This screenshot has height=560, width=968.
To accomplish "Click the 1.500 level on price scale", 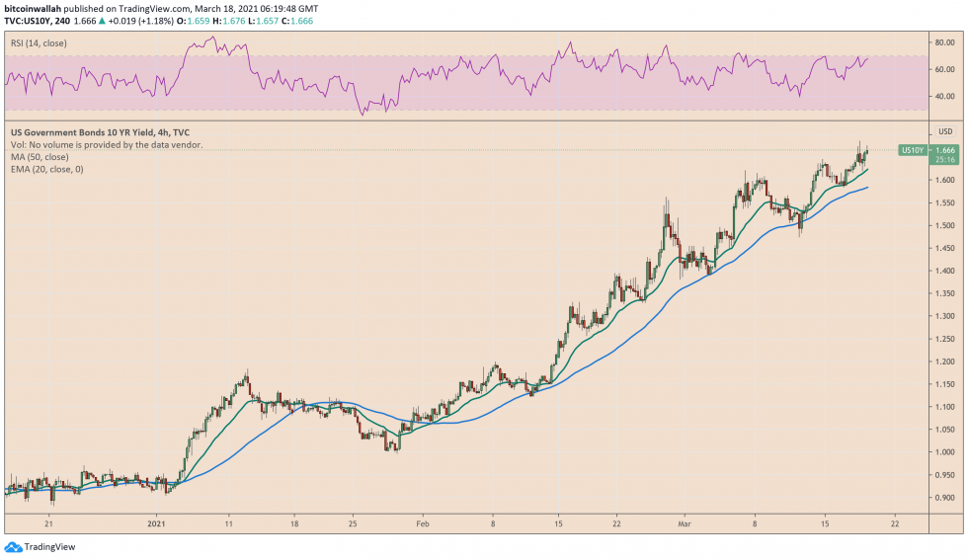I will click(x=944, y=225).
